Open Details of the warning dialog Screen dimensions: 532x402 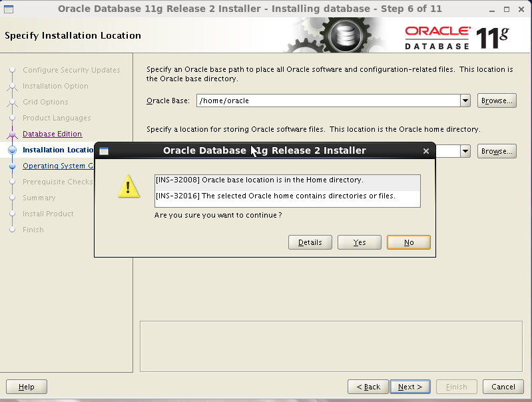(x=310, y=242)
